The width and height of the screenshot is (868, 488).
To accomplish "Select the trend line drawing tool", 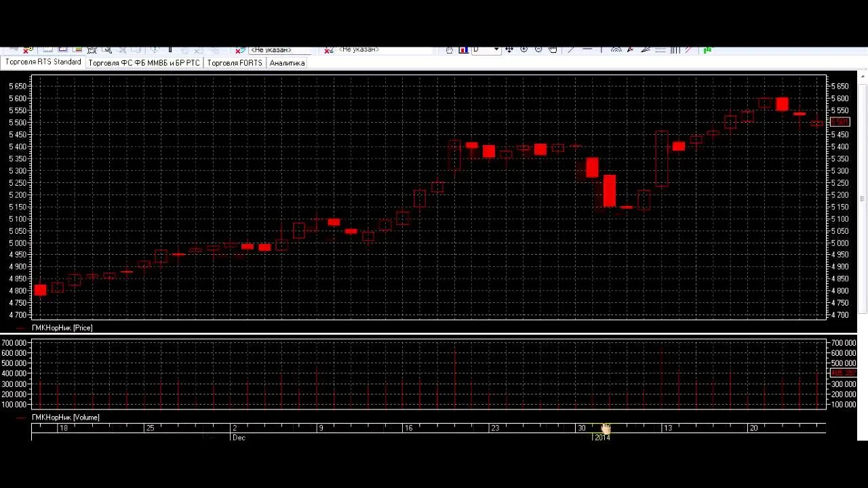I will [x=569, y=49].
